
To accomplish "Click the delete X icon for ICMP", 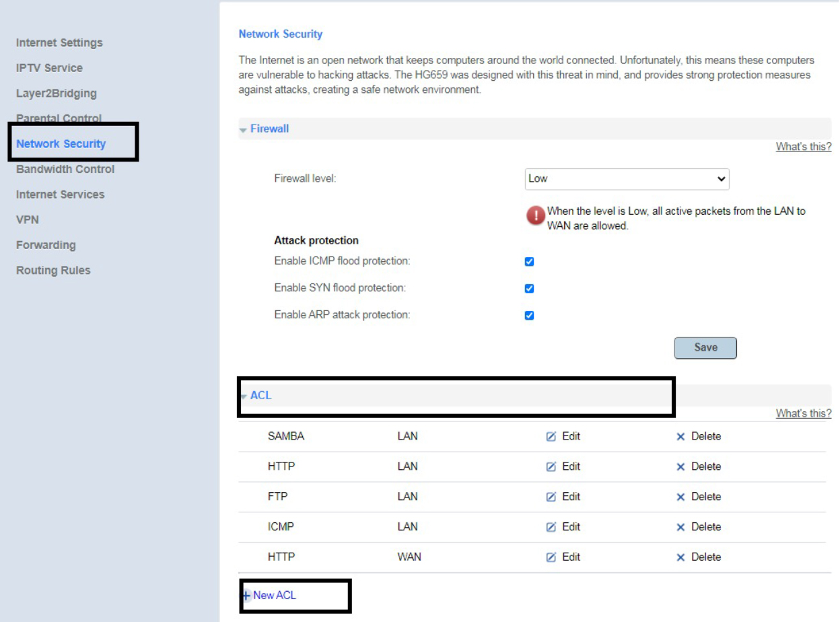I will (680, 528).
